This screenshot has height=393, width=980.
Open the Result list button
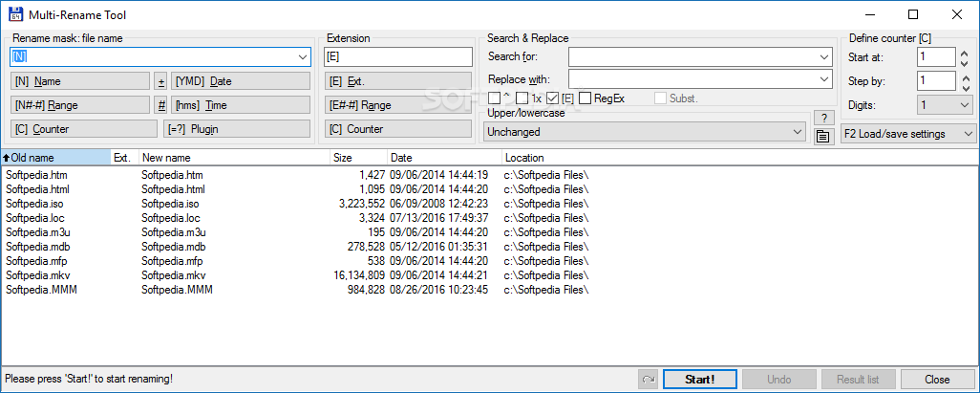pos(858,380)
